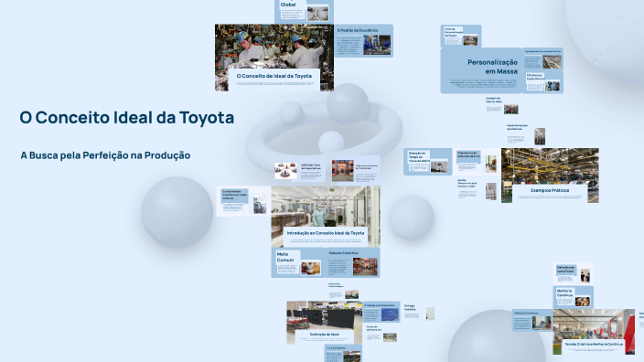Open the 'Definição Clara de Expectativas' slide
Screen dimensions: 644x362
coord(299,171)
